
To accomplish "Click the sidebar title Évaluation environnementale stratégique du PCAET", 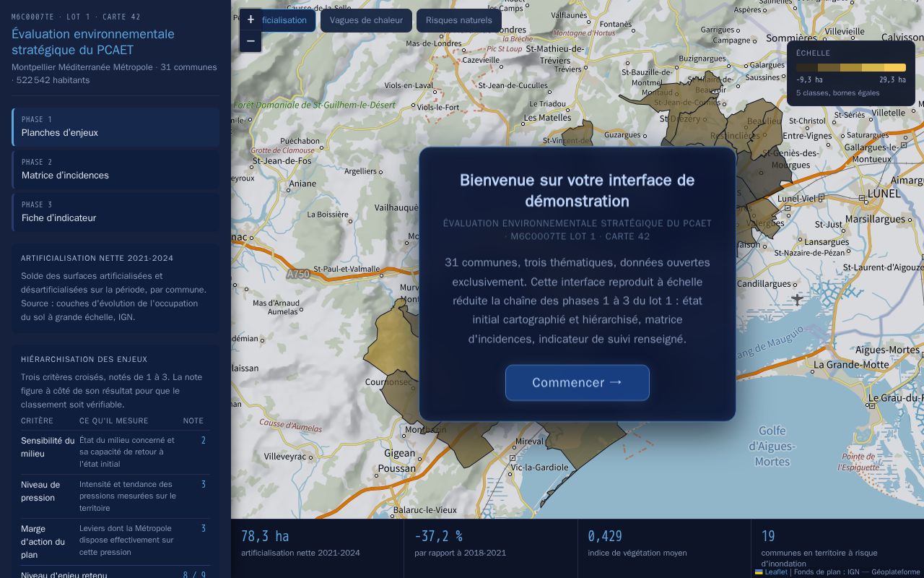I will coord(93,42).
